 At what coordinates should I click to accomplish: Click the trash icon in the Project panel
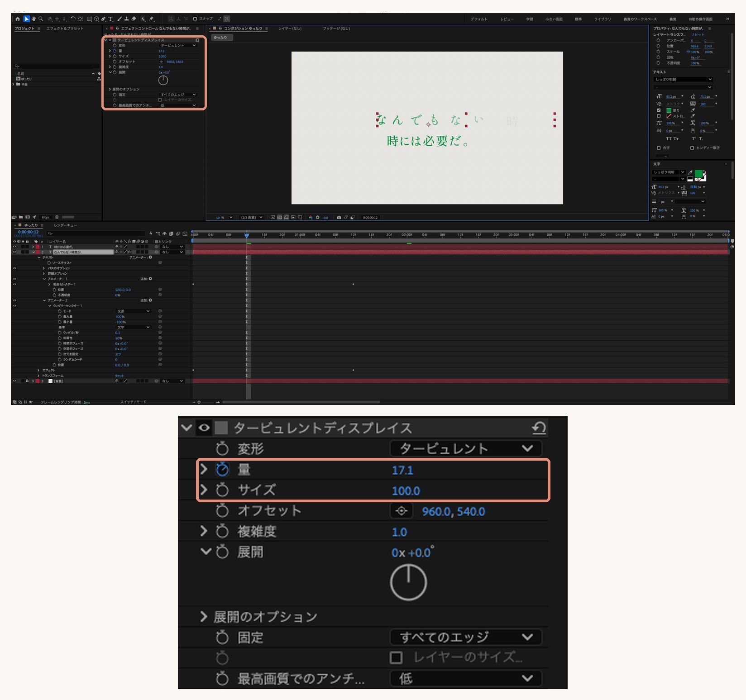click(57, 217)
